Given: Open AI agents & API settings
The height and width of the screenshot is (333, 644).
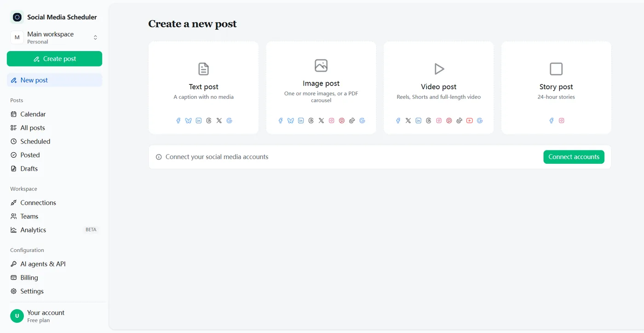Looking at the screenshot, I should (x=54, y=264).
